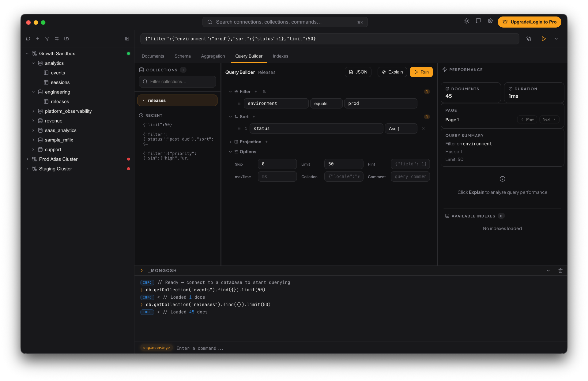Collapse the Filter section in Query Builder
The image size is (588, 381).
230,91
